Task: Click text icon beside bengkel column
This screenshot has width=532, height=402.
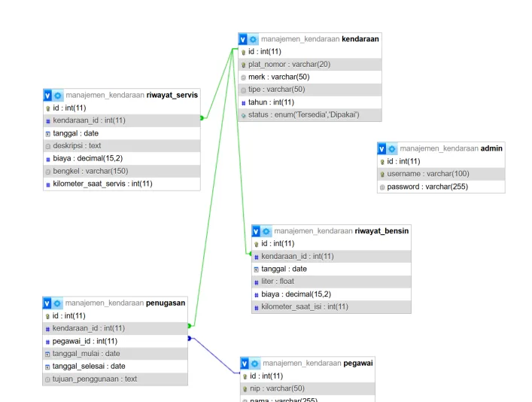Action: pos(48,172)
